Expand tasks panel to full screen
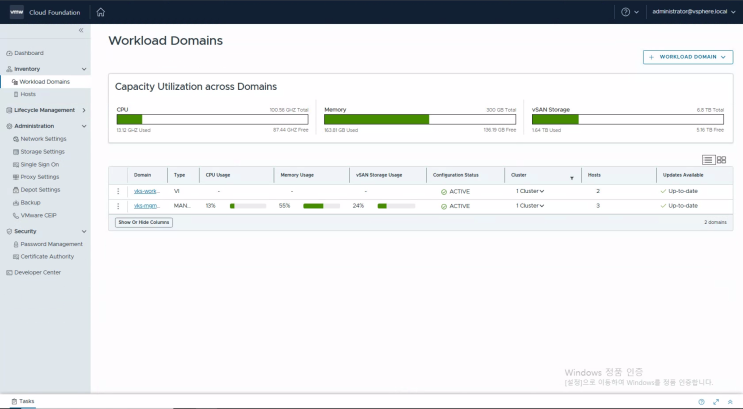 [x=716, y=402]
